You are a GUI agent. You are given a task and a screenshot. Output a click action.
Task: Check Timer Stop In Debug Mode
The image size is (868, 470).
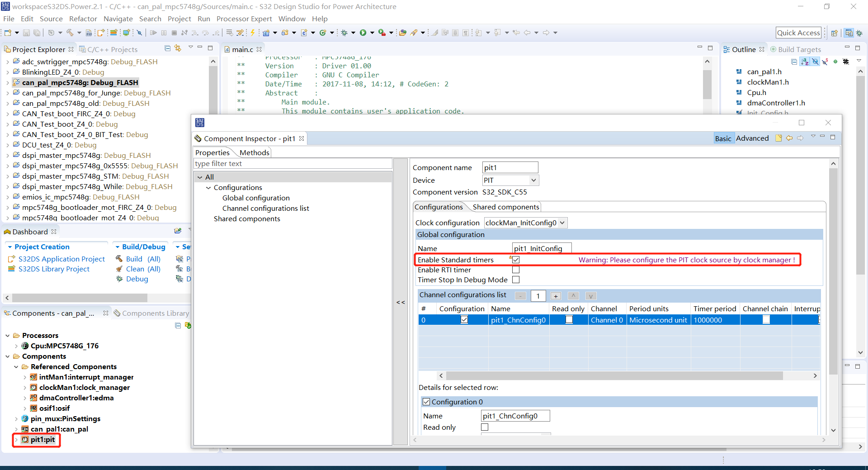pyautogui.click(x=516, y=280)
